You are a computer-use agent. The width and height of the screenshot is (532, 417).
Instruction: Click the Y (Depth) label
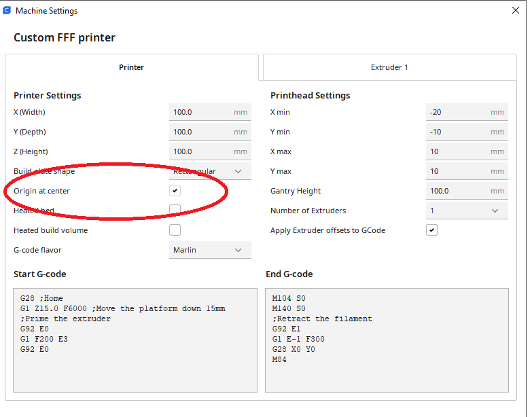29,132
